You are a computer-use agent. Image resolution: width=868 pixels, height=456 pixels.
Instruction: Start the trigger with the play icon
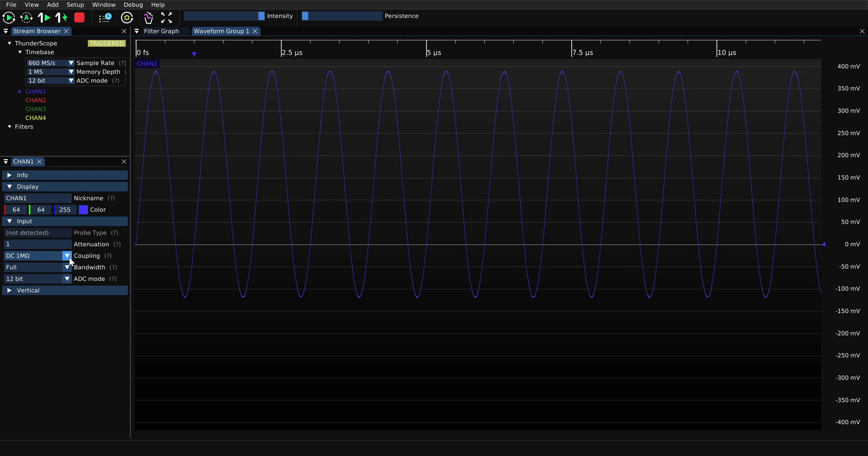coord(9,18)
